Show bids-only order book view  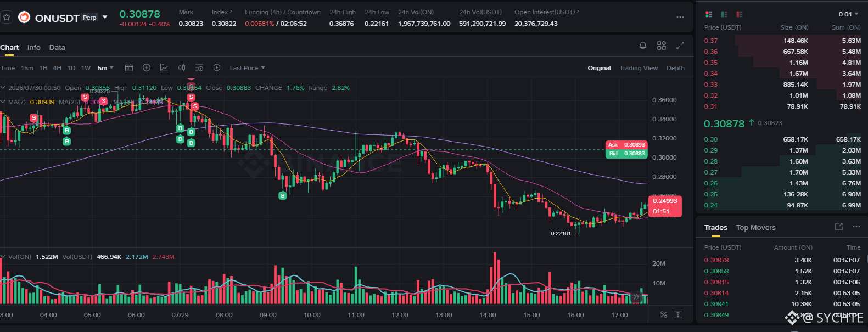(x=724, y=14)
